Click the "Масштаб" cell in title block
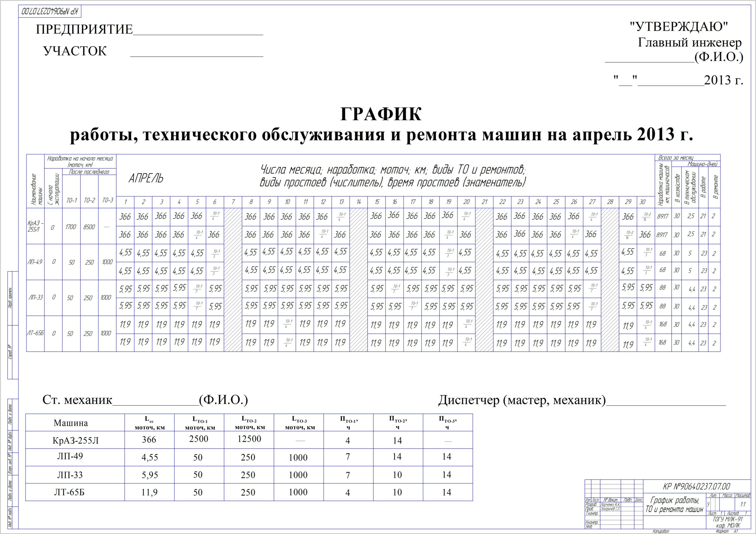756x534 pixels. pos(743,496)
